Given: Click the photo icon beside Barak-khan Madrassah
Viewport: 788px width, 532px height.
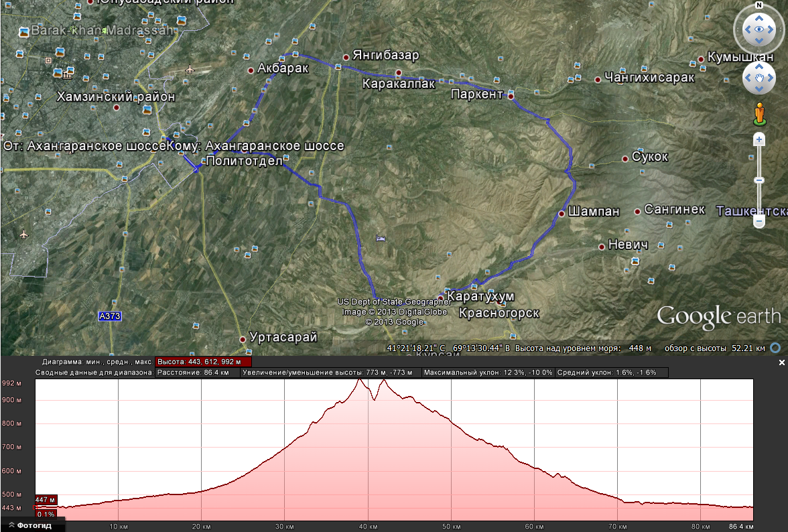Looking at the screenshot, I should [x=25, y=31].
